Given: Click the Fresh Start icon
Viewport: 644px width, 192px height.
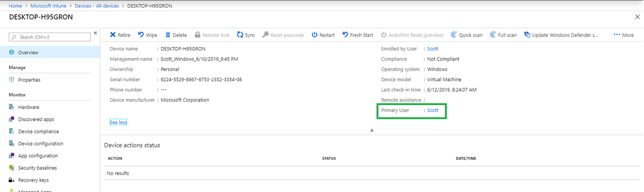Looking at the screenshot, I should [x=345, y=35].
